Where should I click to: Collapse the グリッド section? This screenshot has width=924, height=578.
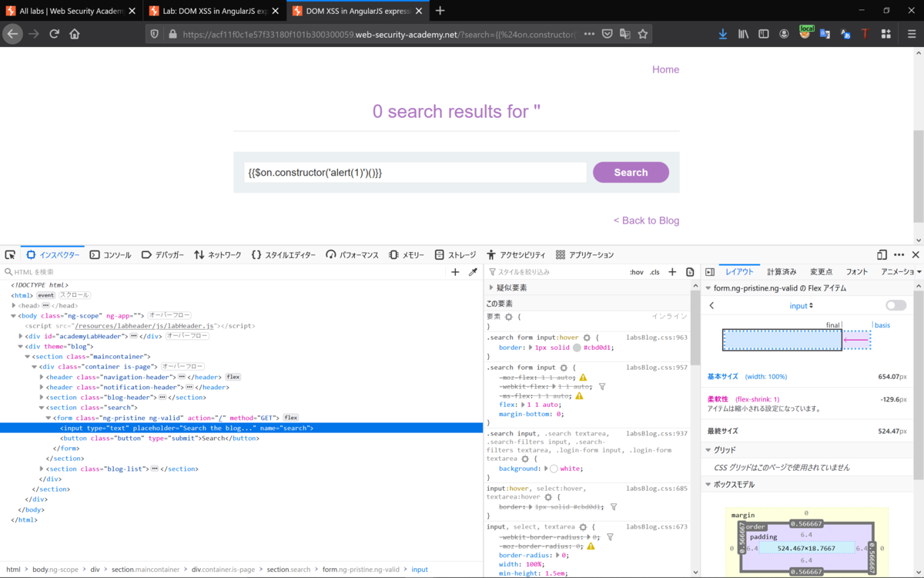click(708, 450)
